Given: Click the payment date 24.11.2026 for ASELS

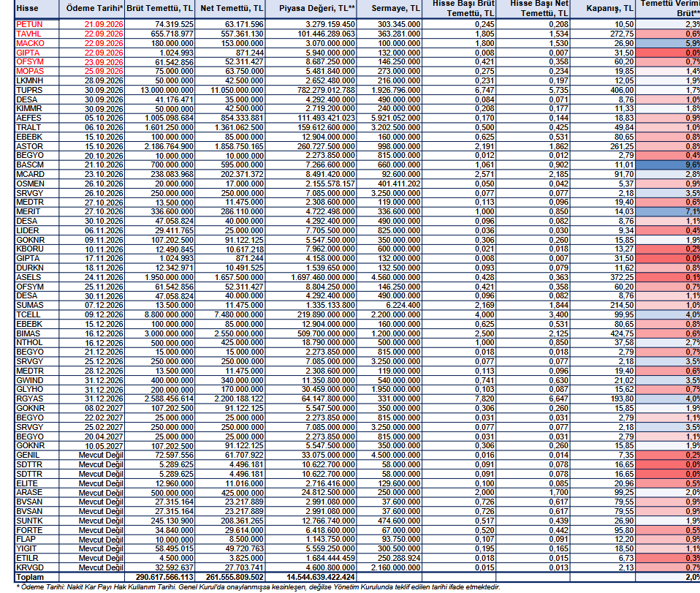Looking at the screenshot, I should click(x=104, y=277).
